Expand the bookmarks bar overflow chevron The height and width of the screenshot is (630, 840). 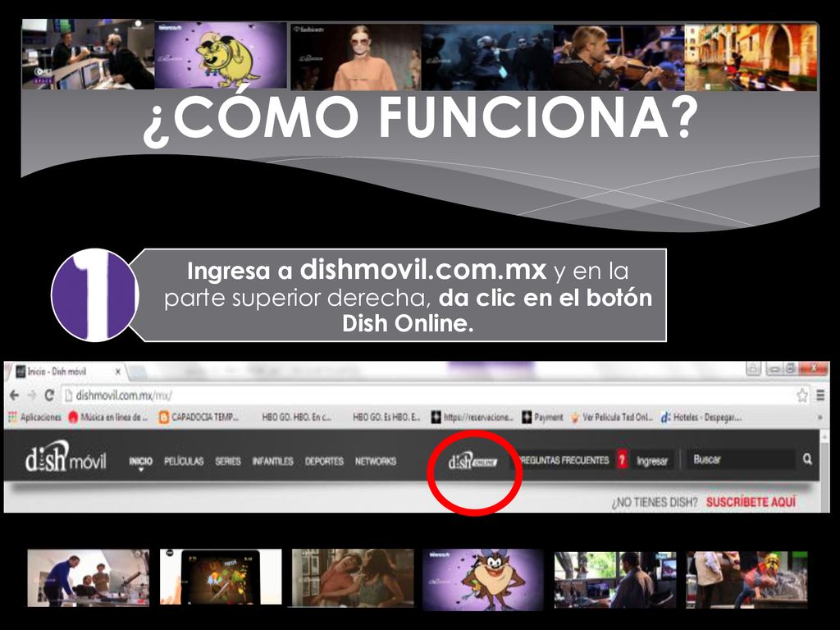coord(819,417)
